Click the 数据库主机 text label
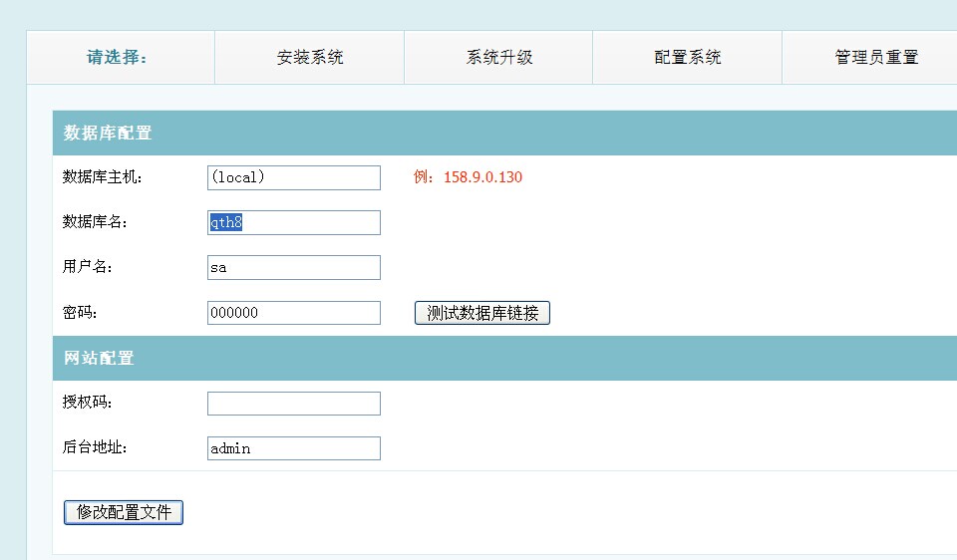The width and height of the screenshot is (957, 560). (x=103, y=177)
